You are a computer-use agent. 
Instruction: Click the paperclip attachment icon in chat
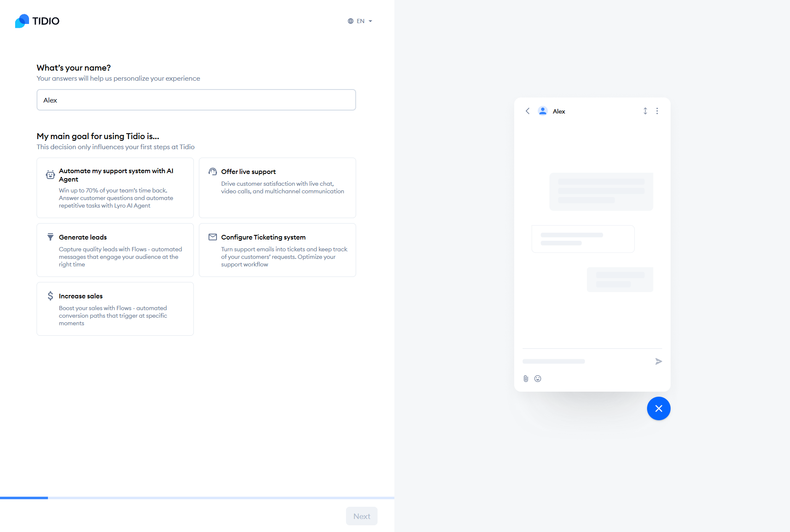pos(525,378)
